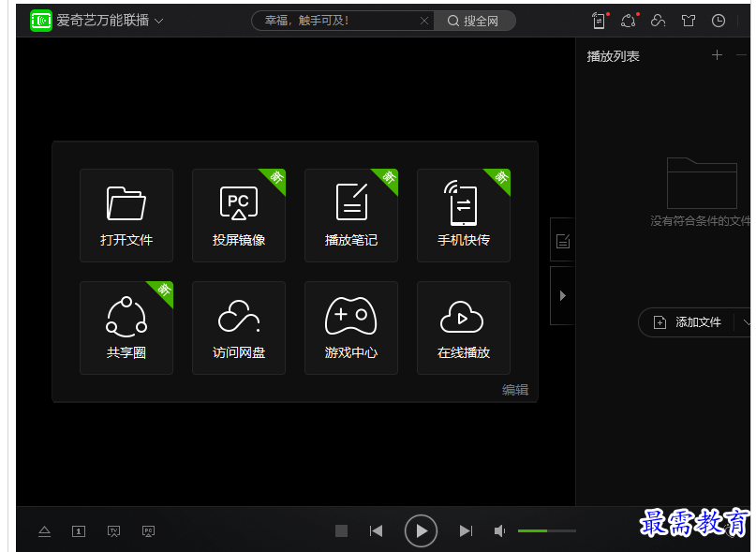Click the empty folder placeholder in the playlist

point(702,184)
